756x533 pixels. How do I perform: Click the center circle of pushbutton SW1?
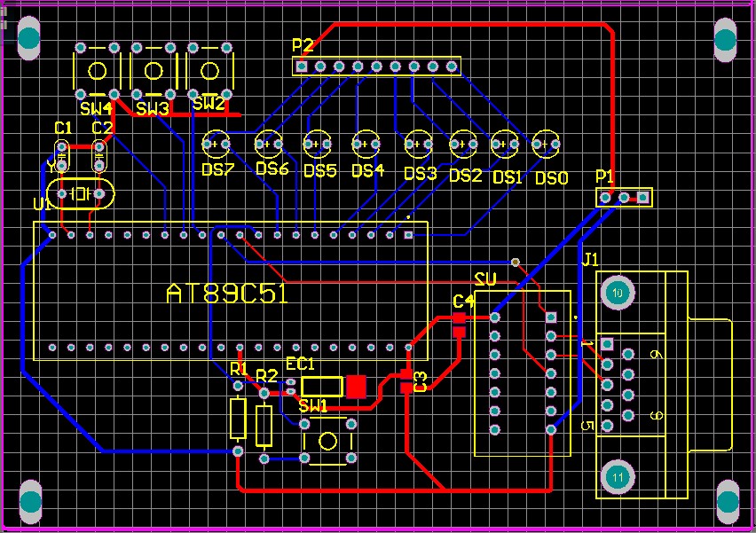point(327,442)
